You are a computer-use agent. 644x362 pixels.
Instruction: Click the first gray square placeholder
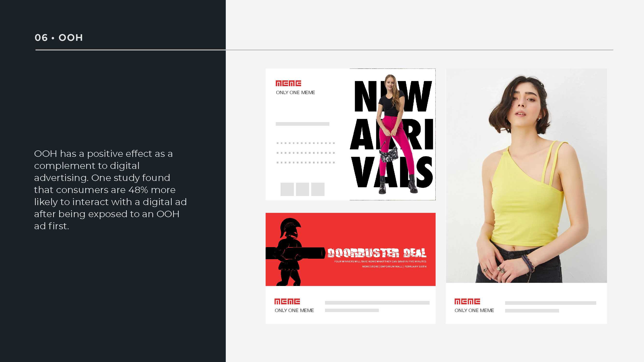pos(287,189)
